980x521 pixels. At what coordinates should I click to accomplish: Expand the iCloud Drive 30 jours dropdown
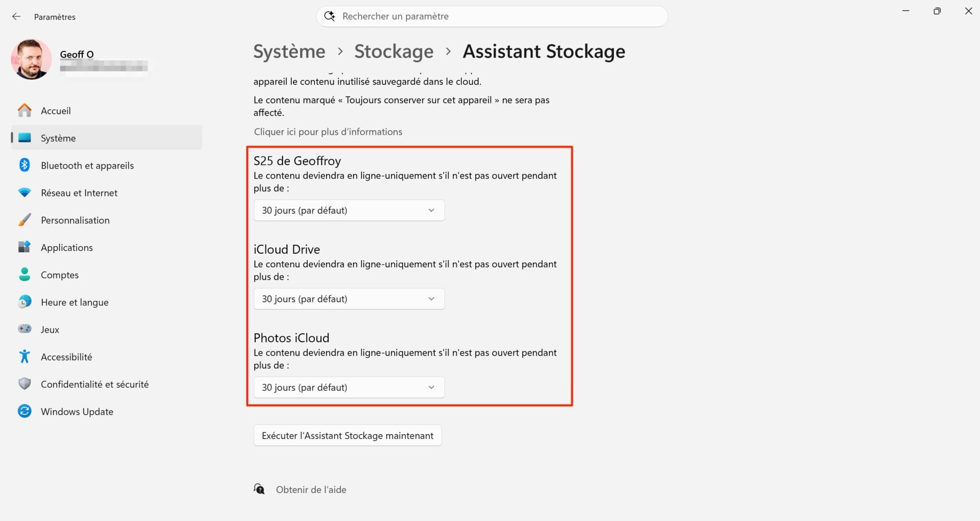(349, 299)
